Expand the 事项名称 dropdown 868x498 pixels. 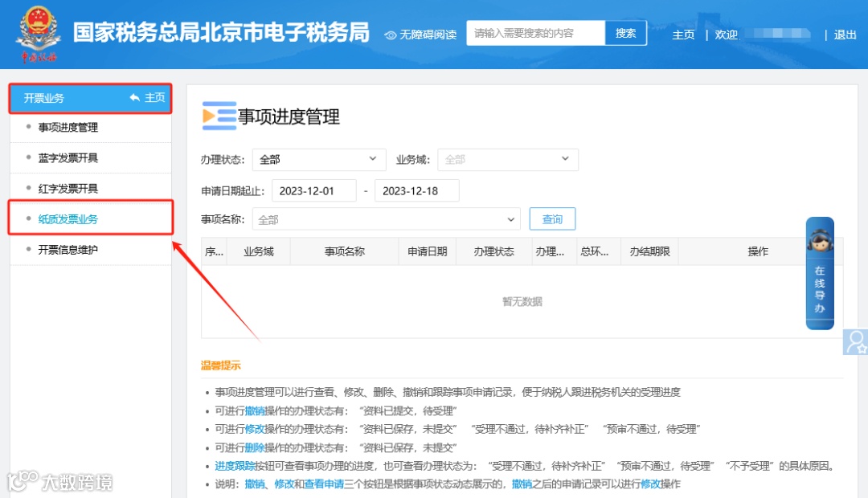point(387,219)
